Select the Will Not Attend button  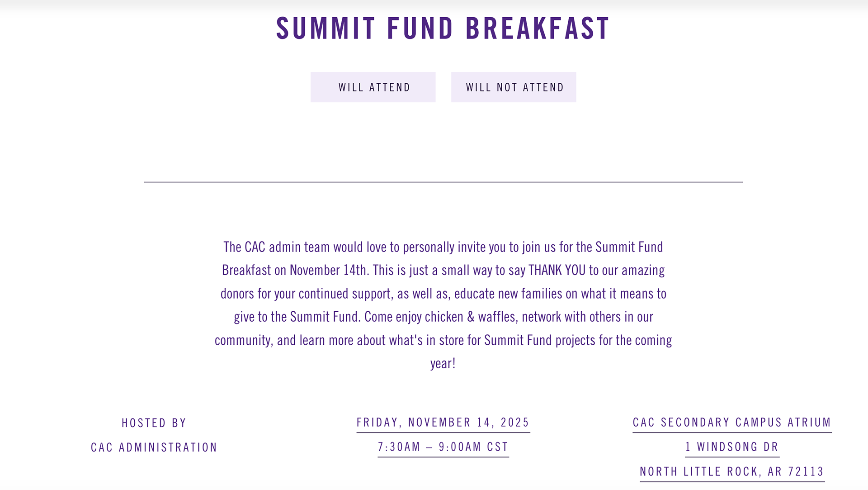pos(514,87)
